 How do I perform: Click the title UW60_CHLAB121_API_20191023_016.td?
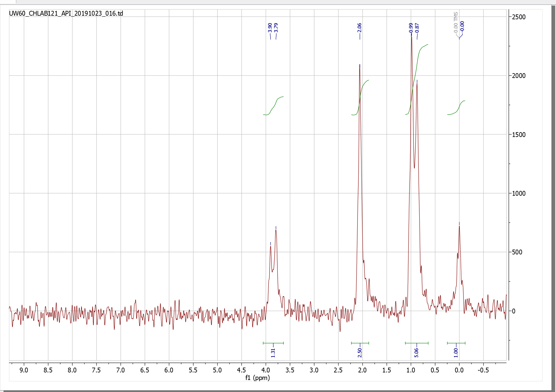[66, 13]
